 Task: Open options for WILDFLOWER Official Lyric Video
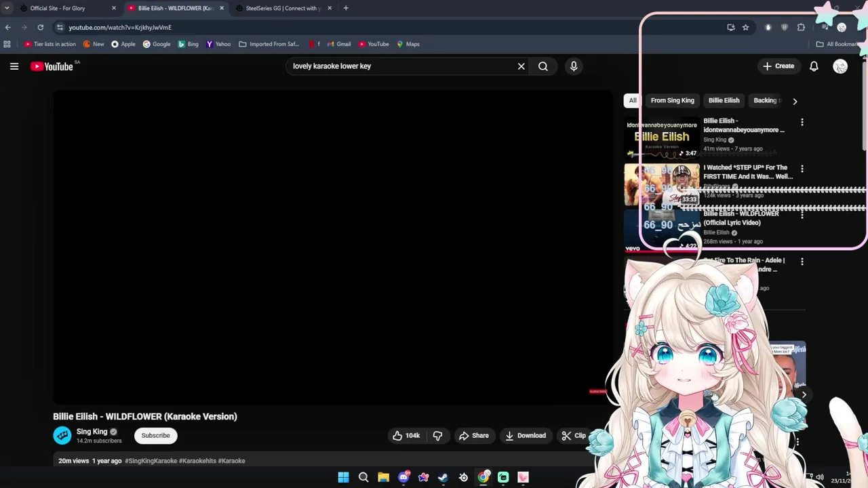[x=802, y=215]
